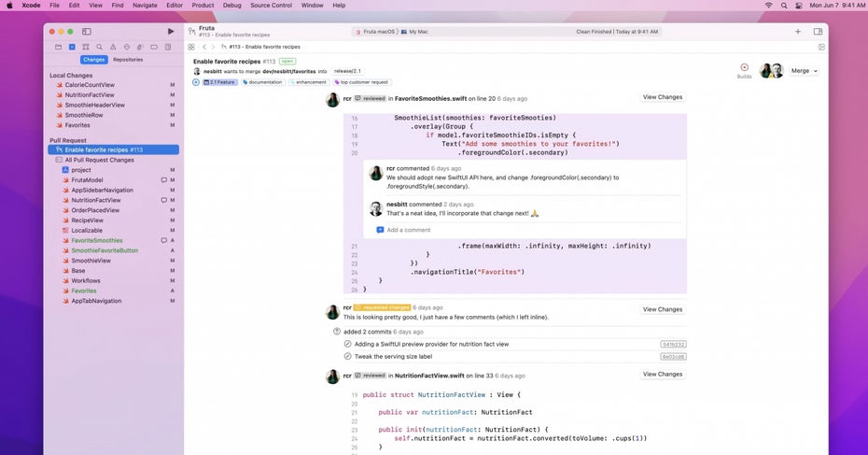Click comment bubble icon next to FavoriteSmoothies
Screen dimensions: 868x455
(164, 240)
